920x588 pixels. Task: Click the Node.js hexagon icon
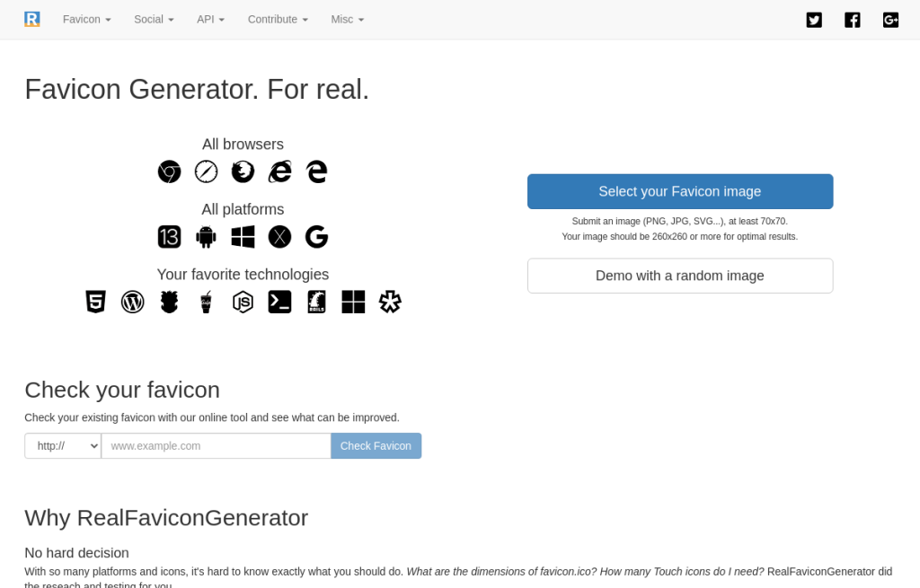[243, 302]
